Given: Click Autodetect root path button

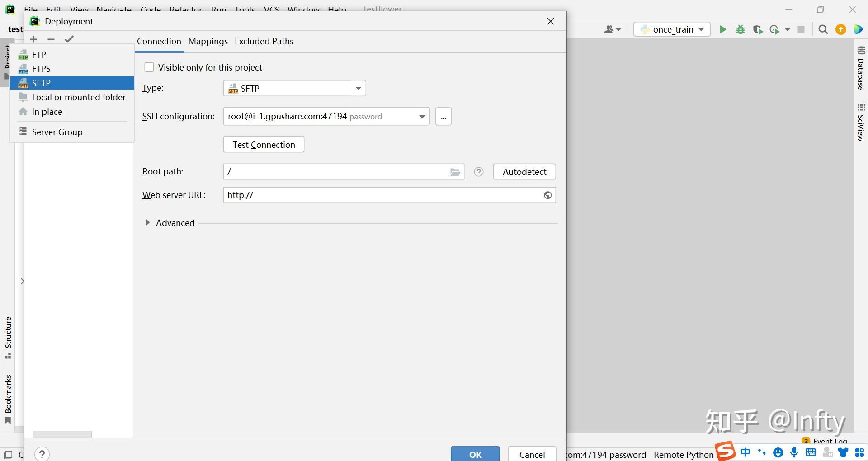Looking at the screenshot, I should 524,172.
